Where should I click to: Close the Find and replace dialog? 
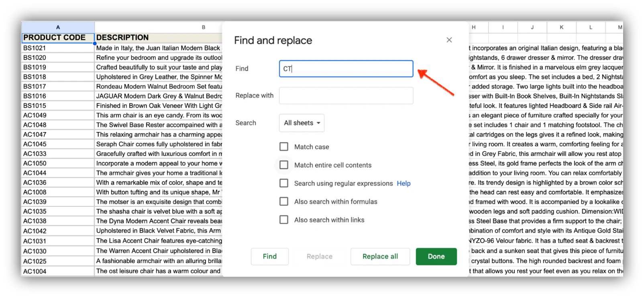(449, 40)
